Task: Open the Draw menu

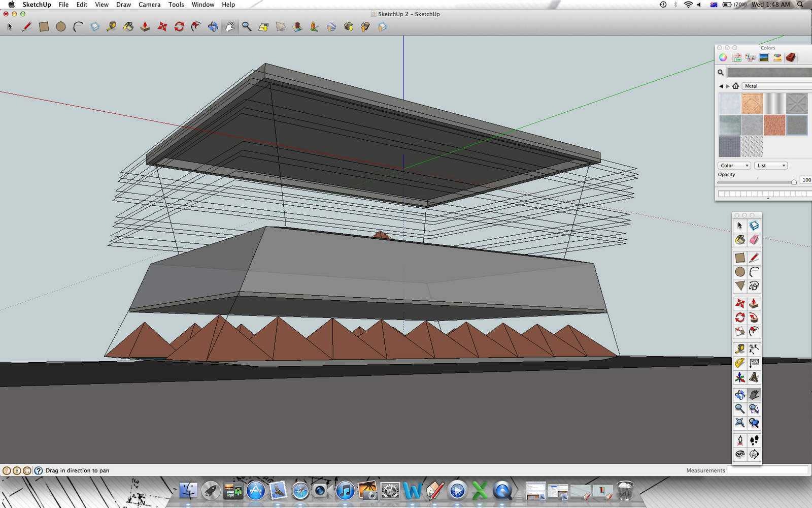Action: pyautogui.click(x=123, y=5)
